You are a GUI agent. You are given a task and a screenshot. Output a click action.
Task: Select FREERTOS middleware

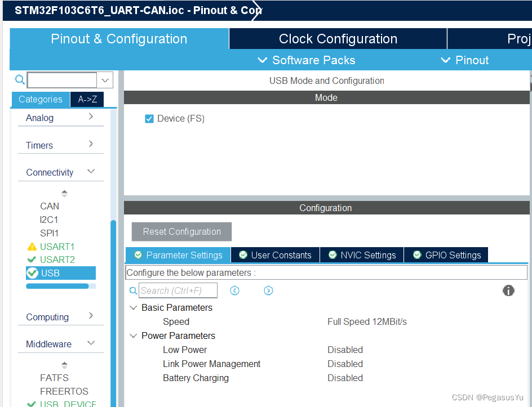click(64, 391)
